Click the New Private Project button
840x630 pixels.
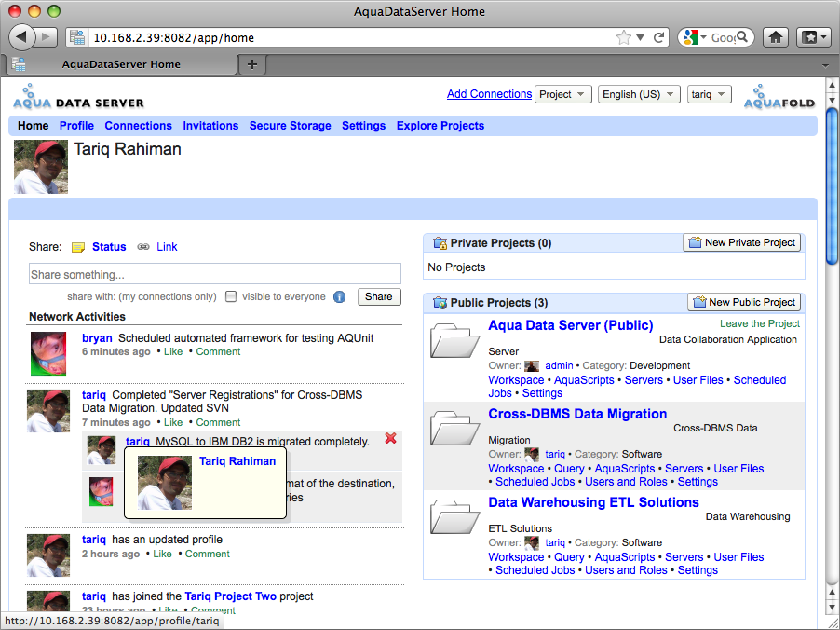click(742, 242)
